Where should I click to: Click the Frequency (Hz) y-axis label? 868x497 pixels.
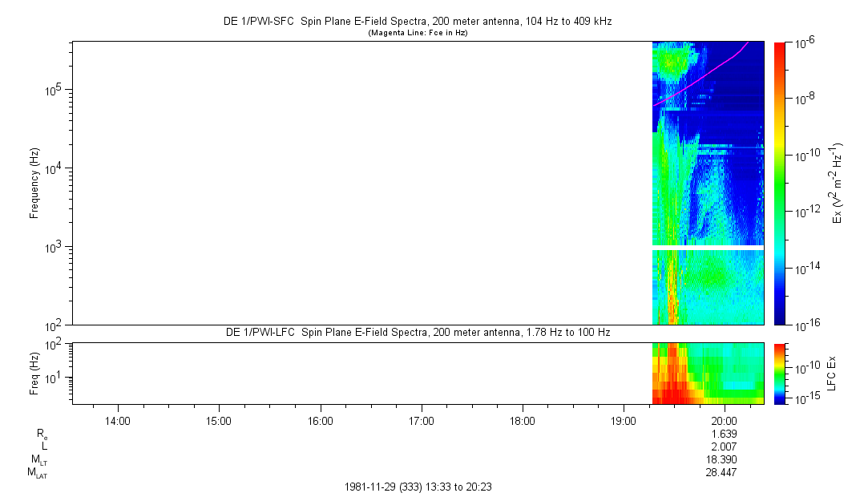point(34,183)
